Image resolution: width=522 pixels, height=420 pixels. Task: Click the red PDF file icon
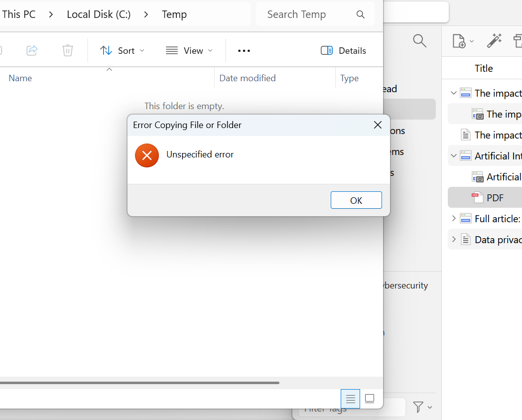[477, 197]
